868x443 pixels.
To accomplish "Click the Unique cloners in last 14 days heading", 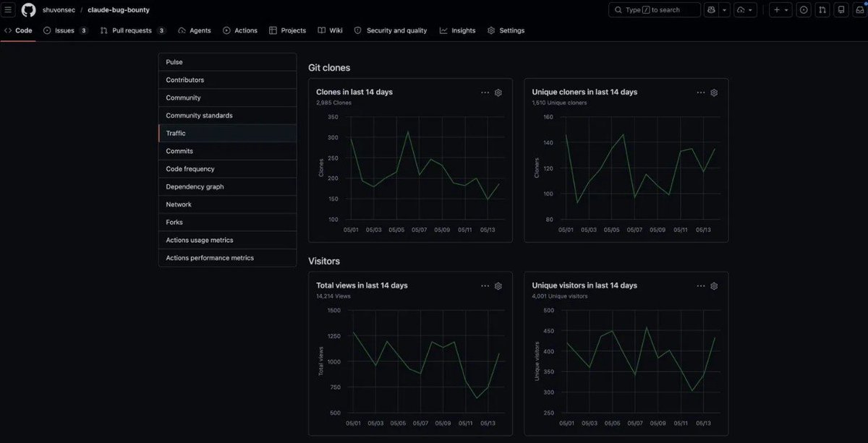I will coord(584,92).
